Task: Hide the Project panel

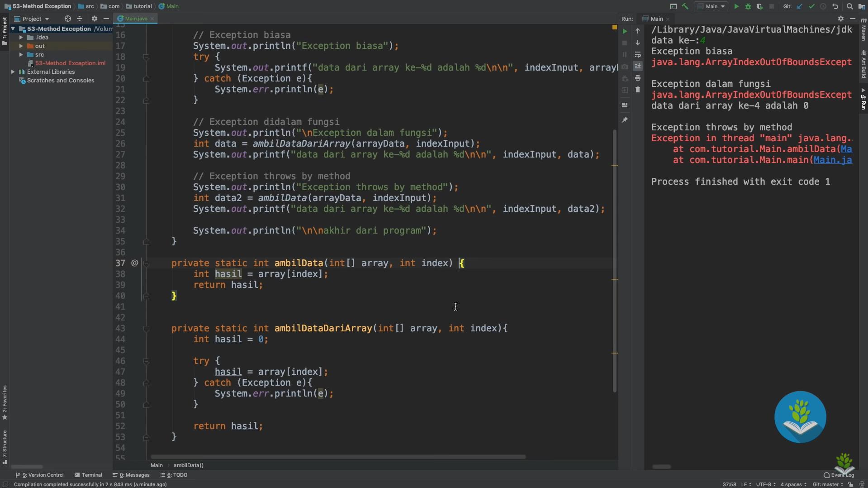Action: pyautogui.click(x=106, y=19)
